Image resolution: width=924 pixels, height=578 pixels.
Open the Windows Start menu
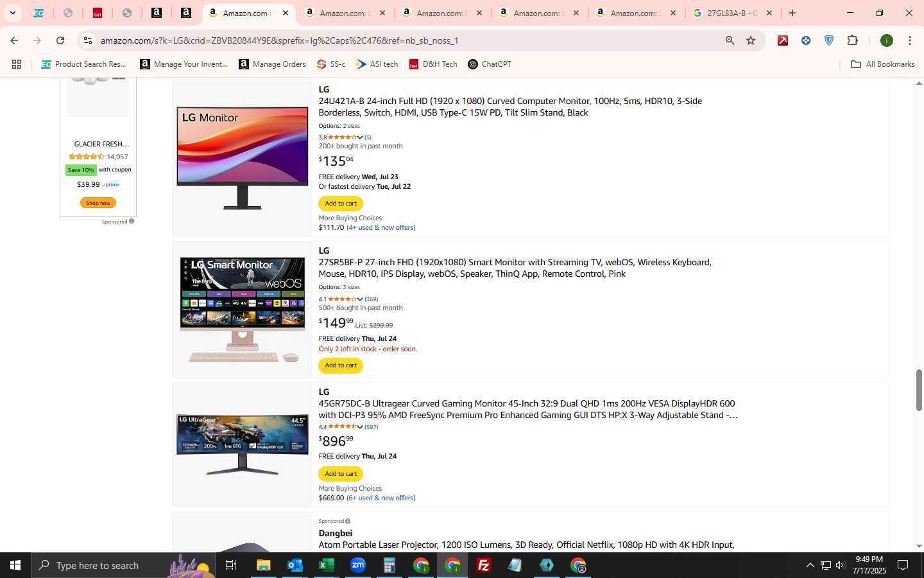15,565
